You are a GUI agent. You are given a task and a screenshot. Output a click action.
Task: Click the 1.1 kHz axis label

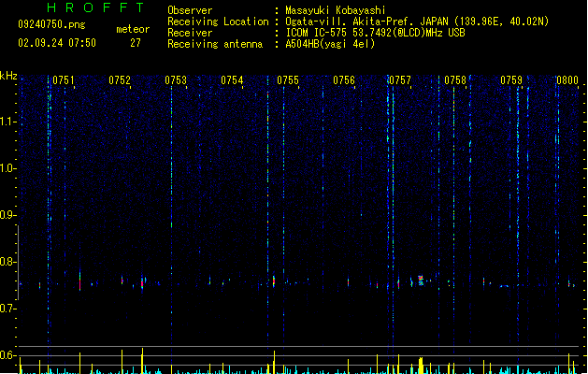(7, 122)
